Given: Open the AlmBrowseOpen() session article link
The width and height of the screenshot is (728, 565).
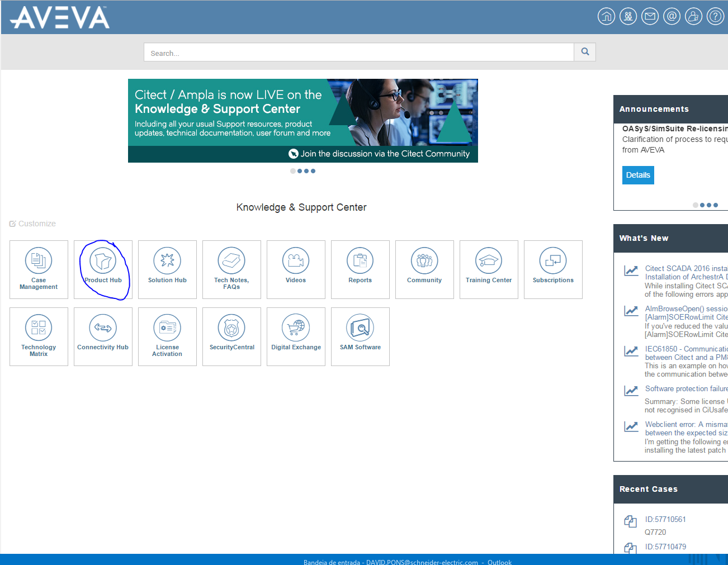Looking at the screenshot, I should (x=686, y=313).
